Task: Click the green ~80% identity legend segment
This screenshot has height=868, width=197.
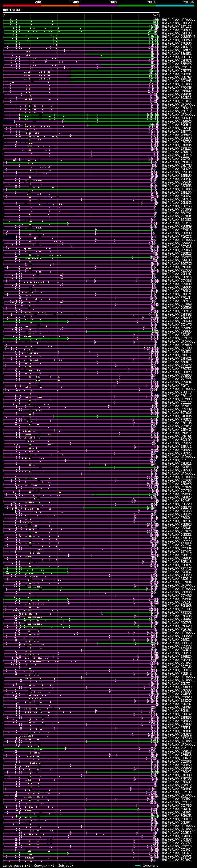Action: 137,6
